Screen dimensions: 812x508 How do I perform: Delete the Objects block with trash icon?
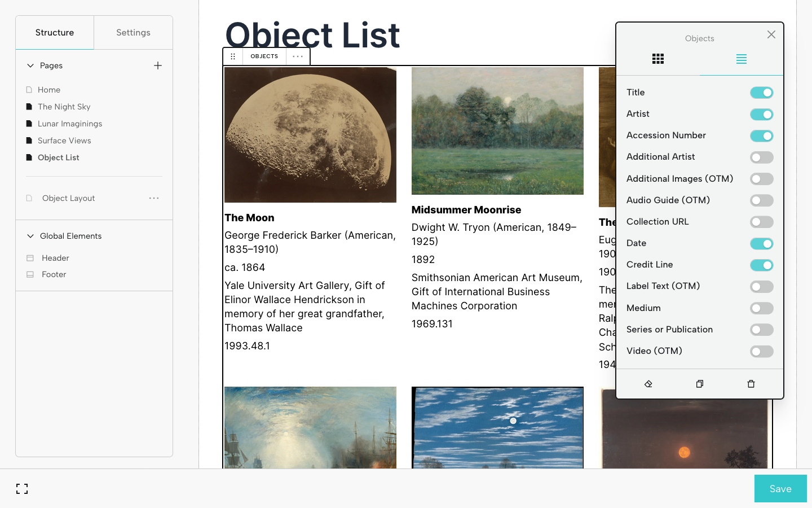coord(751,384)
